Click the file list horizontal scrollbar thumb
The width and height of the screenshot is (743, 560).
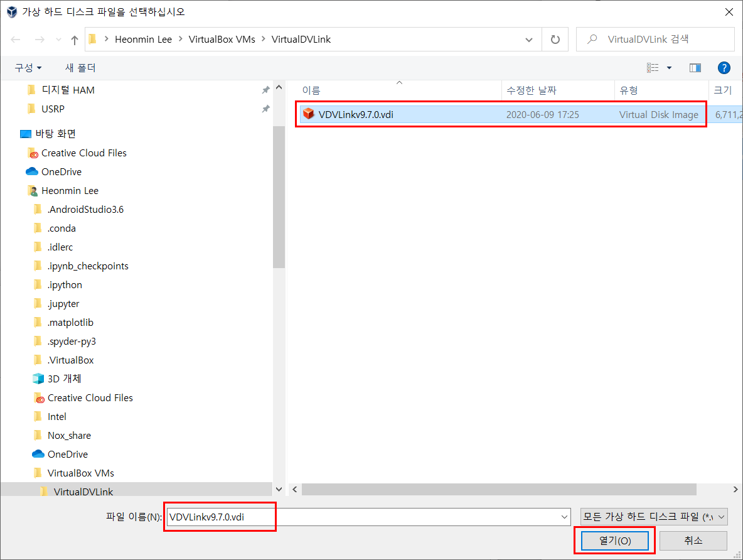(x=499, y=489)
